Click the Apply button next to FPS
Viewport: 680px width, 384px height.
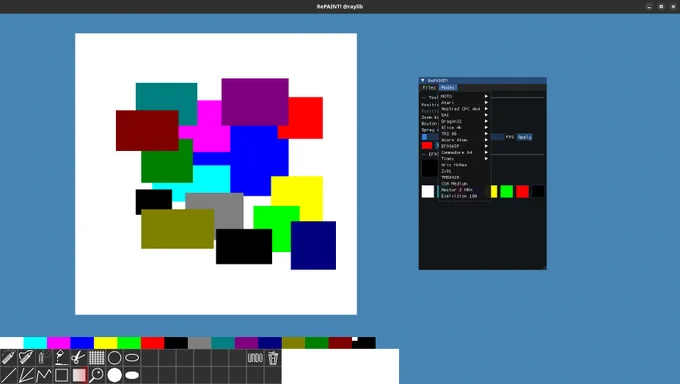(524, 137)
